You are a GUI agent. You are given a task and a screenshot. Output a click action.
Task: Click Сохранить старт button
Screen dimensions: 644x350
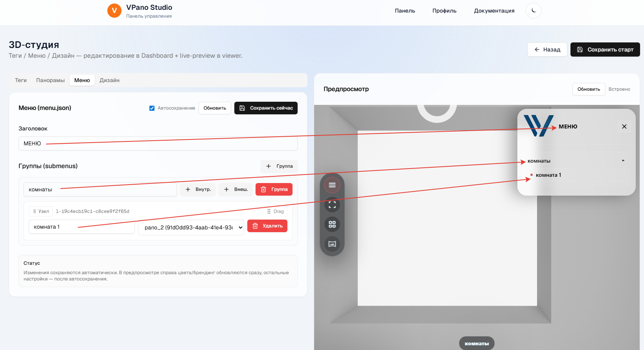(605, 49)
